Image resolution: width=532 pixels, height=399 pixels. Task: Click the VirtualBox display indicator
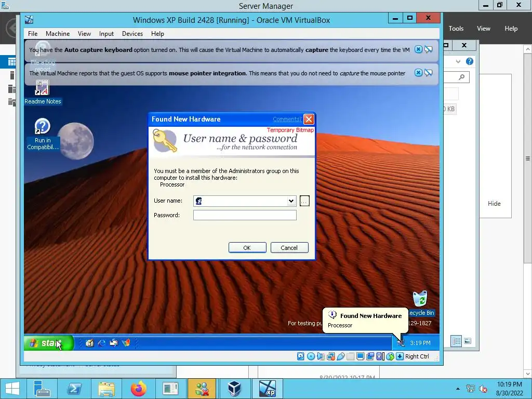point(361,356)
